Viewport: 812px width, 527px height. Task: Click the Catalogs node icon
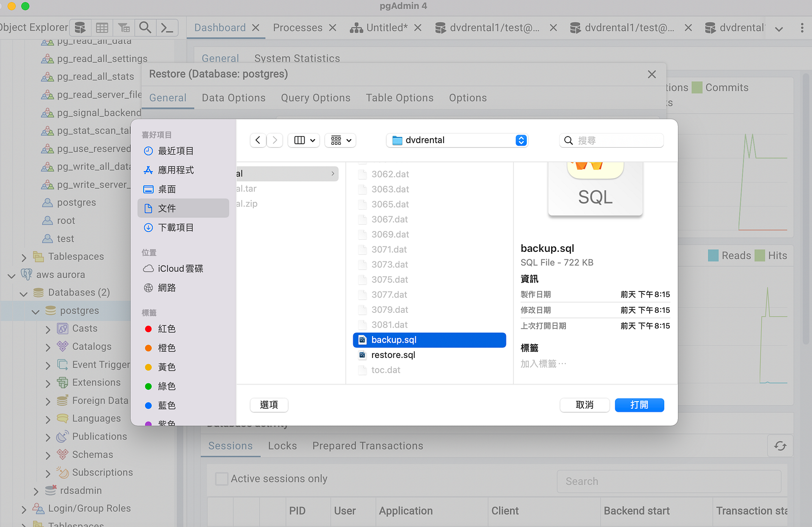[62, 346]
